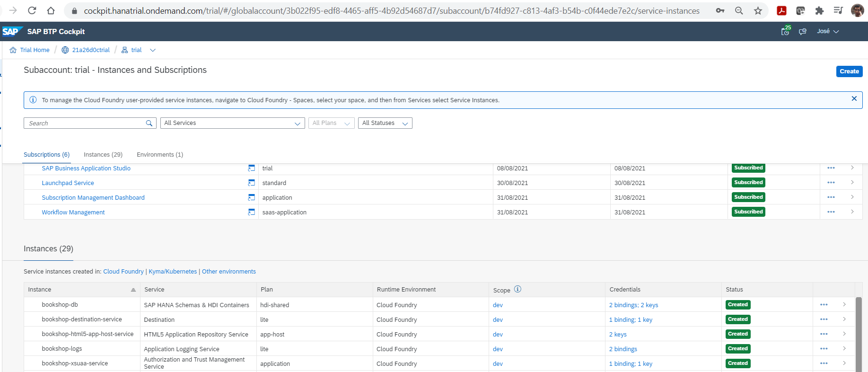The image size is (868, 372).
Task: Open actions menu for Workflow Management
Action: (831, 212)
